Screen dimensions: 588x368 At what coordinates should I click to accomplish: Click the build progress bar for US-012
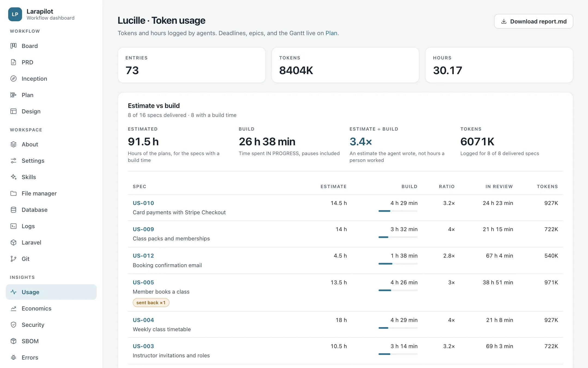point(398,264)
